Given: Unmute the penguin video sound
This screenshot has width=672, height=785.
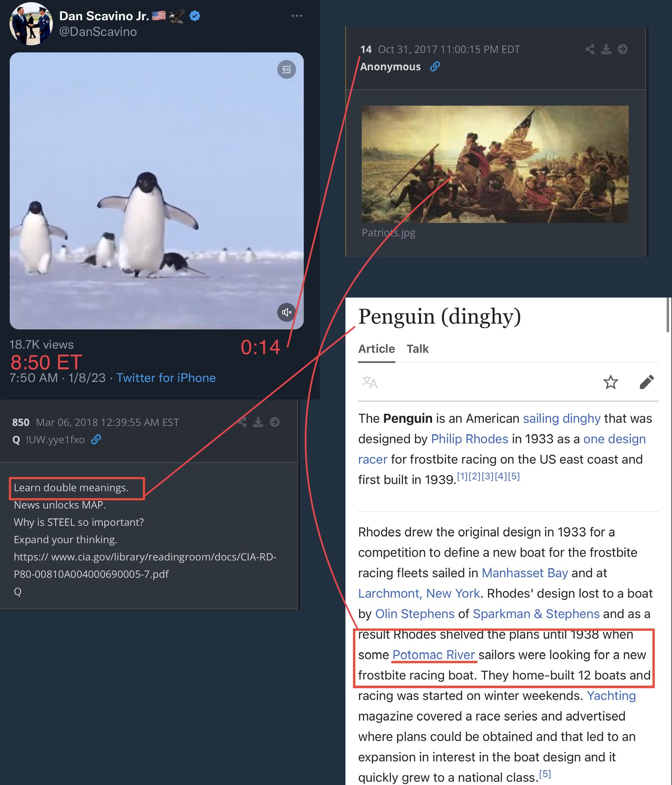Looking at the screenshot, I should [287, 312].
